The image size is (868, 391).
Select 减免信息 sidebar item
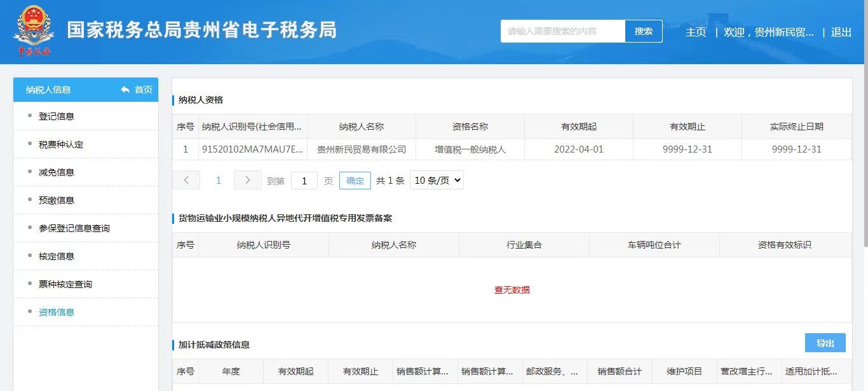pos(57,172)
